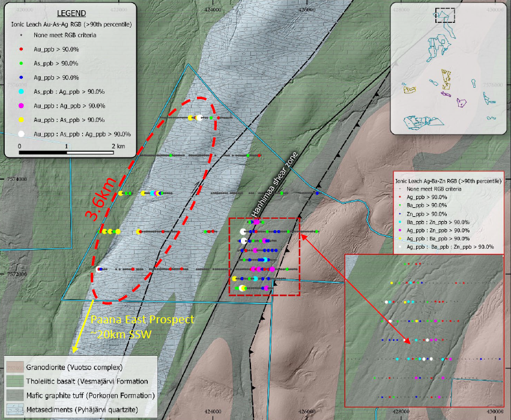511x420 pixels.
Task: Select the Metasediments (Pyhäjärvi quartzite) pattern swatch
Action: pos(14,410)
